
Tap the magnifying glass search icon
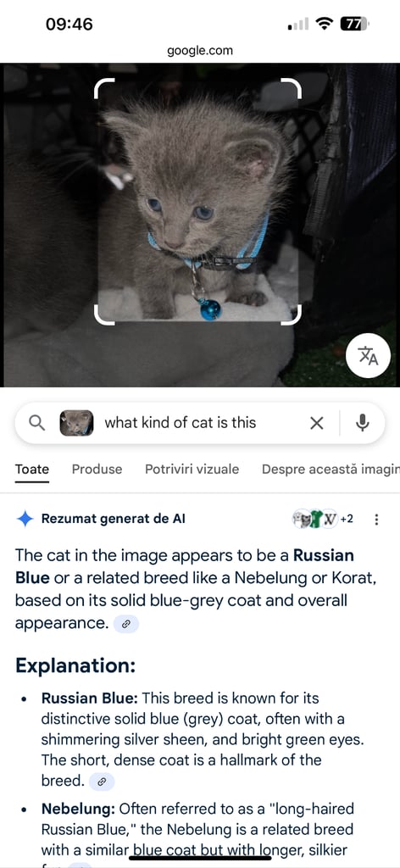coord(37,423)
